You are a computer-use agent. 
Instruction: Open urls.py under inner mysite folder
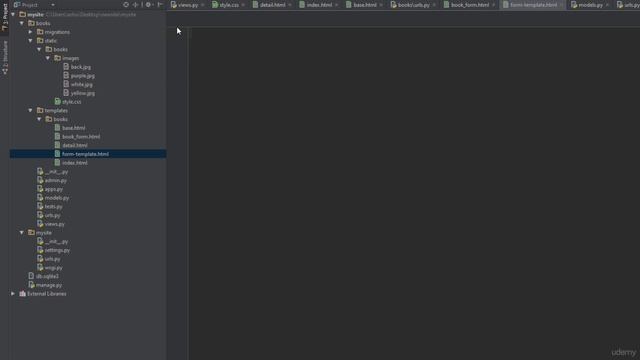pyautogui.click(x=53, y=259)
